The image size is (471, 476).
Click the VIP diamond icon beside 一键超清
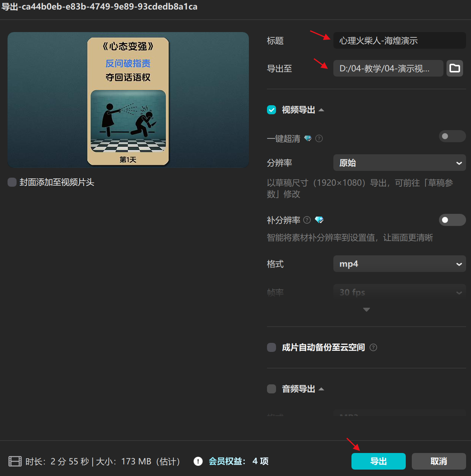308,138
